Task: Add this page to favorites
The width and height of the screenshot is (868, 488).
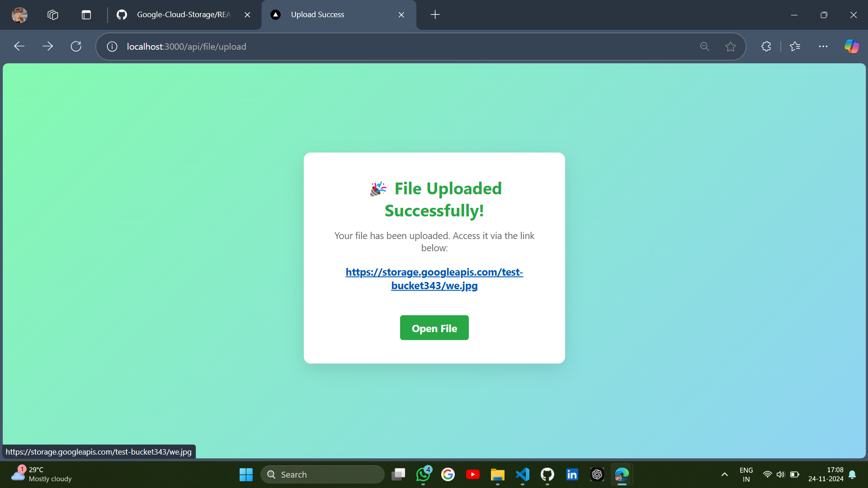Action: (x=731, y=47)
